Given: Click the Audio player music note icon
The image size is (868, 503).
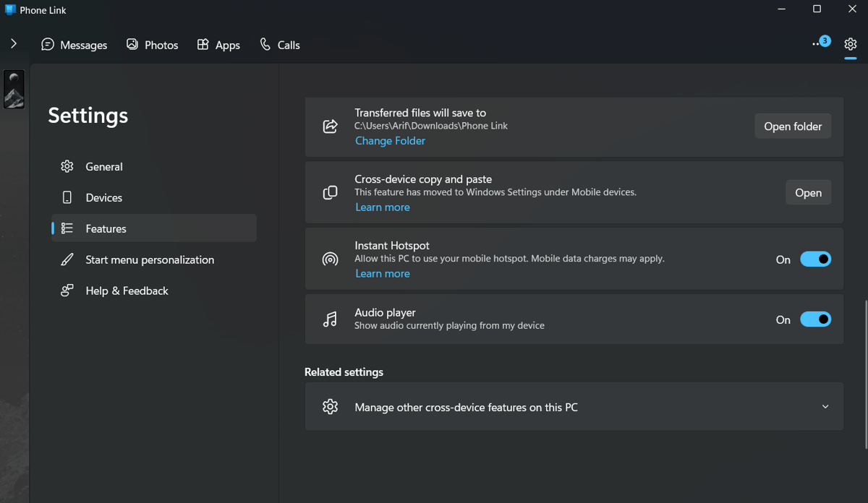Looking at the screenshot, I should point(330,319).
